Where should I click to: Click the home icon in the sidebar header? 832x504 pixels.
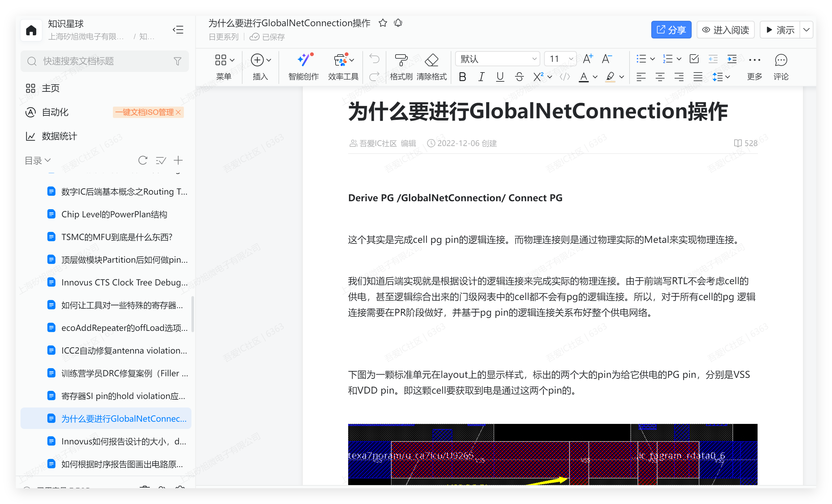click(31, 30)
